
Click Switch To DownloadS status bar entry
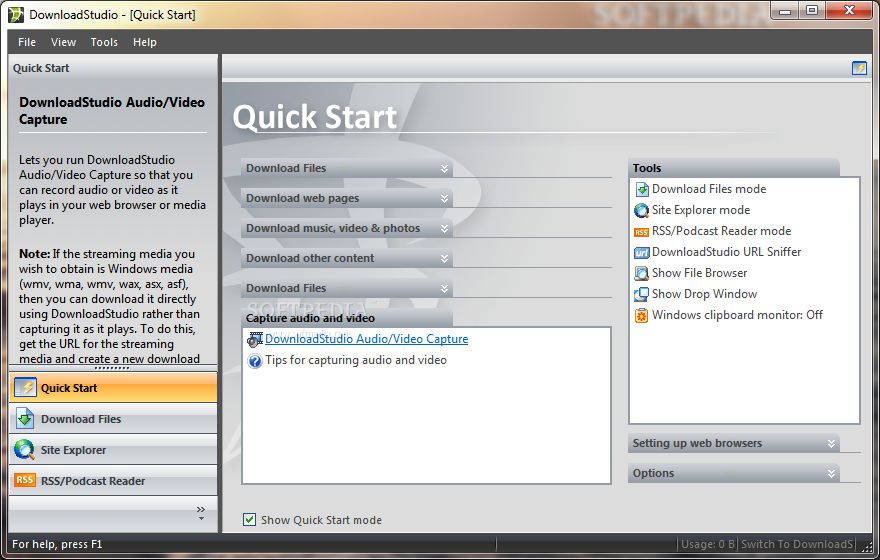click(796, 544)
